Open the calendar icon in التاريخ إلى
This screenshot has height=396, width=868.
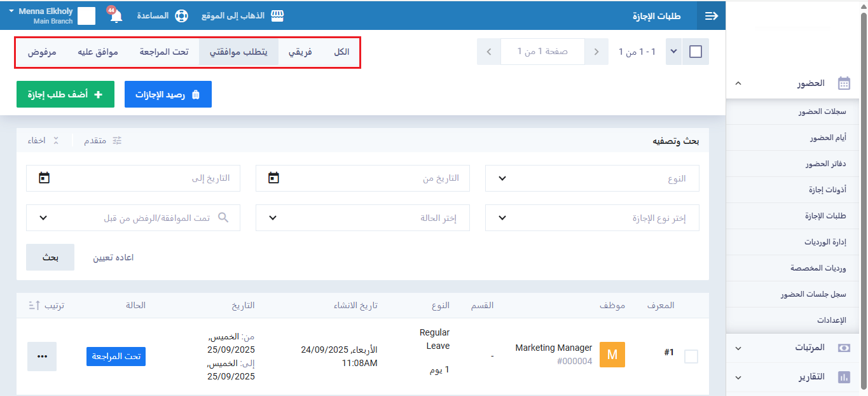pyautogui.click(x=44, y=178)
